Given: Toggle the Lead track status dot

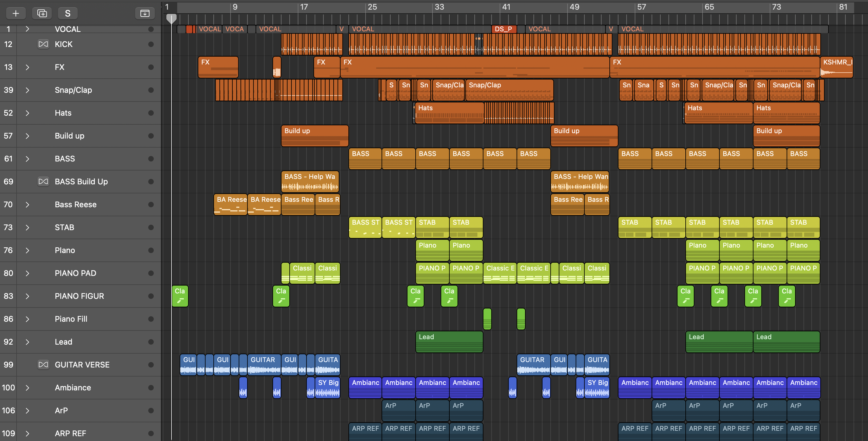Looking at the screenshot, I should 151,342.
